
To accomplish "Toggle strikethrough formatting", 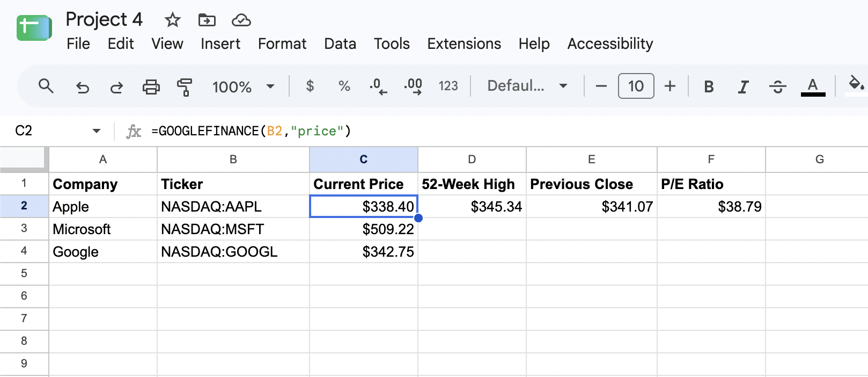I will click(777, 86).
